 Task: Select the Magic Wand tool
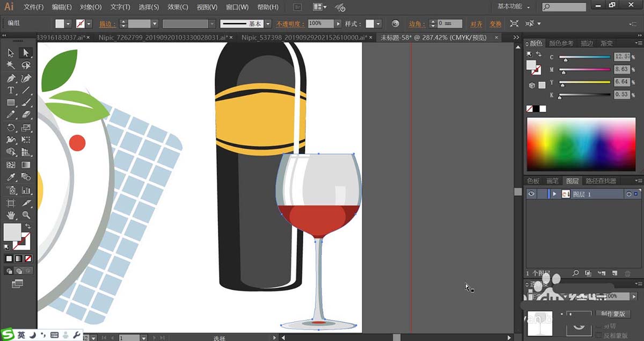click(11, 65)
